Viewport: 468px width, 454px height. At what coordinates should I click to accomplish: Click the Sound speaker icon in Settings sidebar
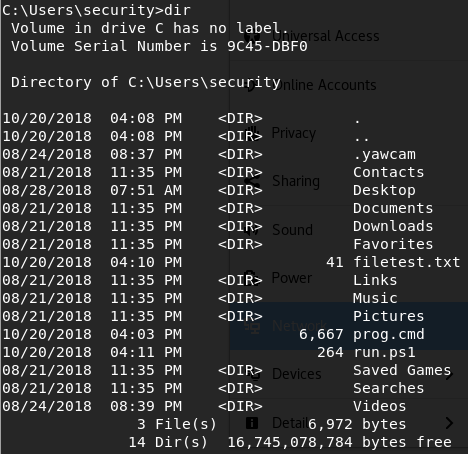pyautogui.click(x=252, y=229)
